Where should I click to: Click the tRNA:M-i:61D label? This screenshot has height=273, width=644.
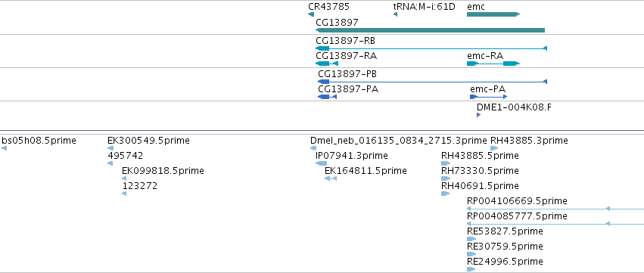pyautogui.click(x=424, y=7)
